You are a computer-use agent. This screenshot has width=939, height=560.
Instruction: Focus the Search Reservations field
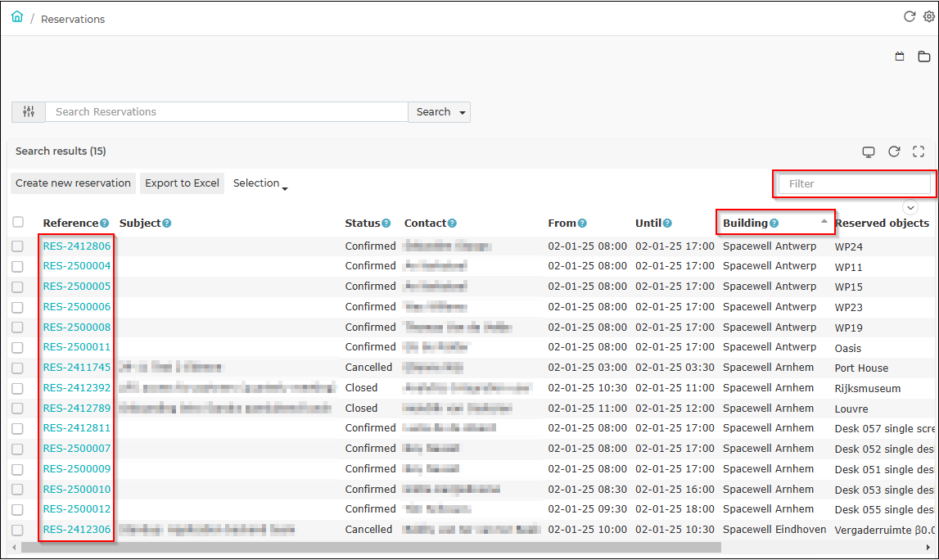(x=227, y=112)
